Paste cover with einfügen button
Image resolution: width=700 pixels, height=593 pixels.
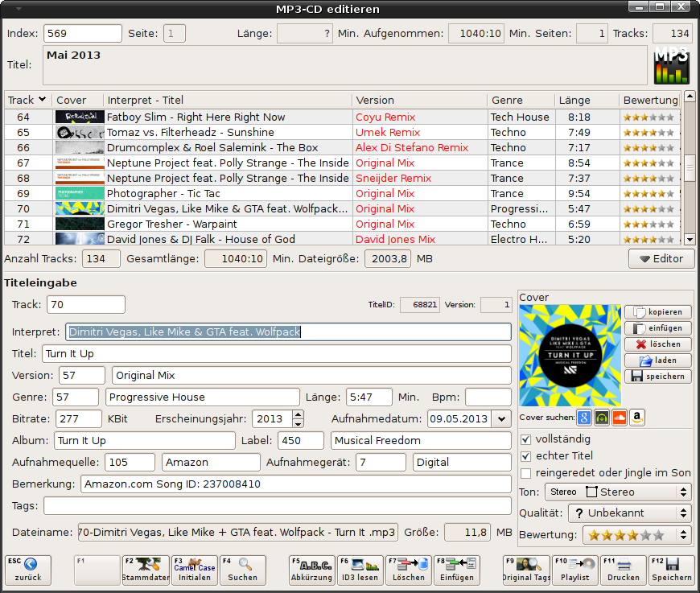tap(658, 327)
